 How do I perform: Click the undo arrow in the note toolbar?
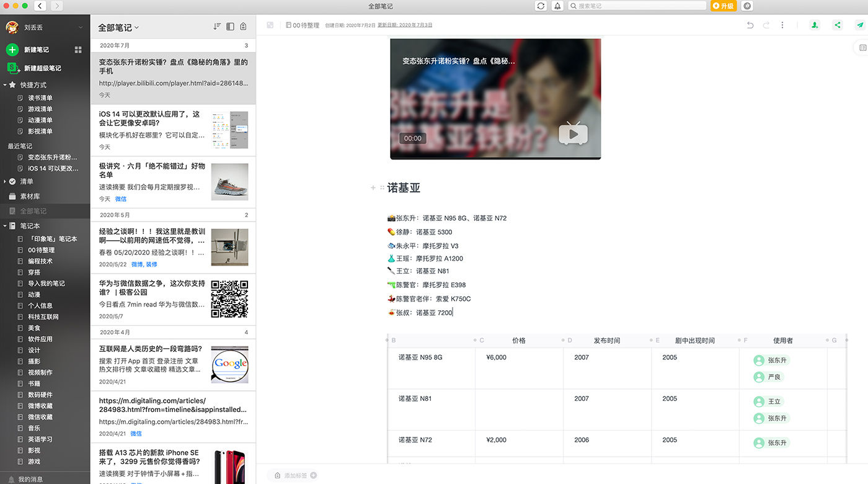point(750,25)
